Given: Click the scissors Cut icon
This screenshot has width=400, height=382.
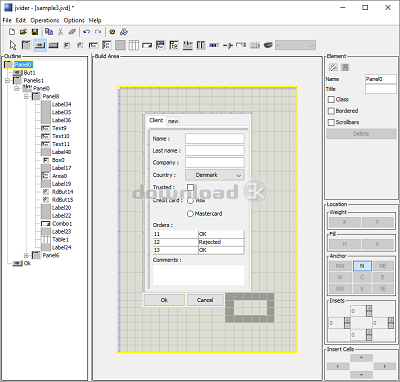Looking at the screenshot, I should click(60, 32).
